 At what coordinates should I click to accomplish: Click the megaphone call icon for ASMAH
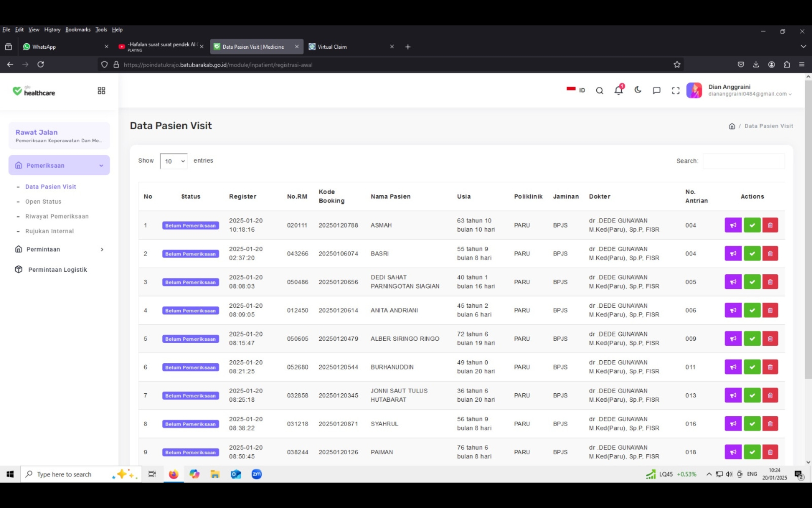[733, 225]
